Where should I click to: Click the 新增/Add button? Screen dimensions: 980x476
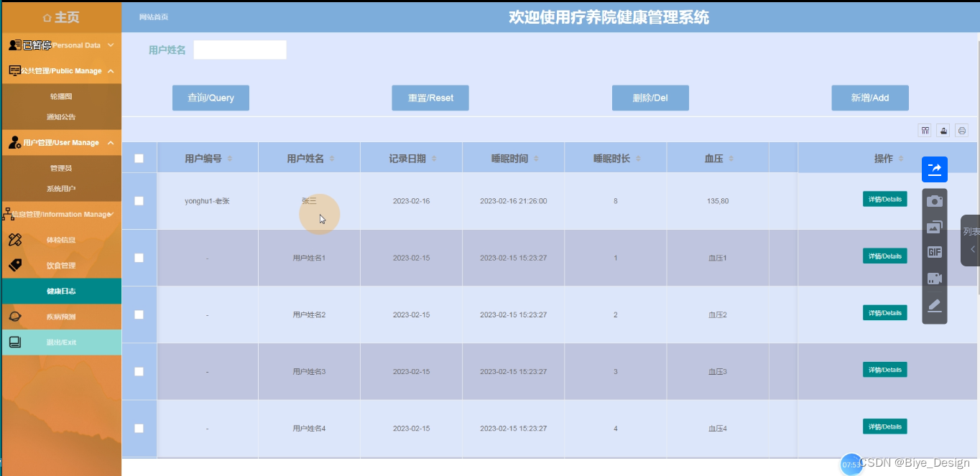point(870,98)
